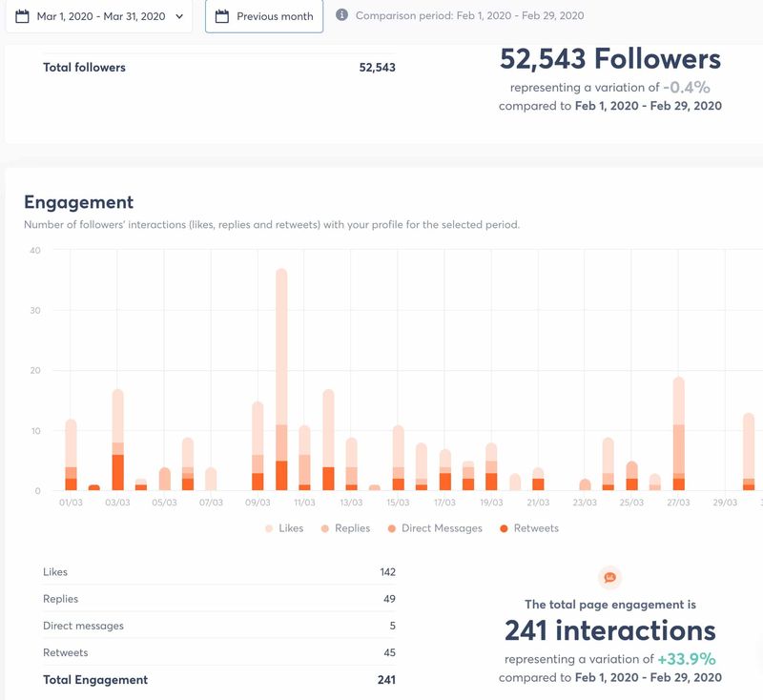Click the Direct Messages legend color dot
Viewport: 763px width, 700px height.
click(392, 528)
